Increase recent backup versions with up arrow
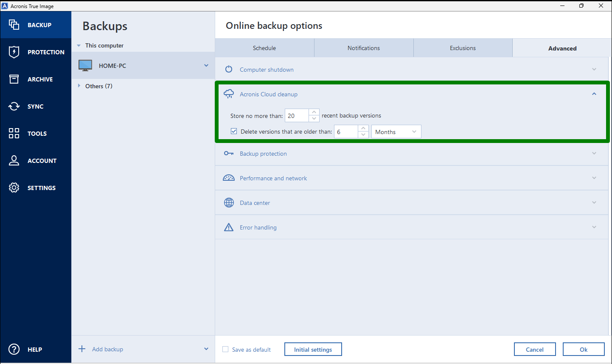Screen dimensions: 612x364 pos(314,112)
